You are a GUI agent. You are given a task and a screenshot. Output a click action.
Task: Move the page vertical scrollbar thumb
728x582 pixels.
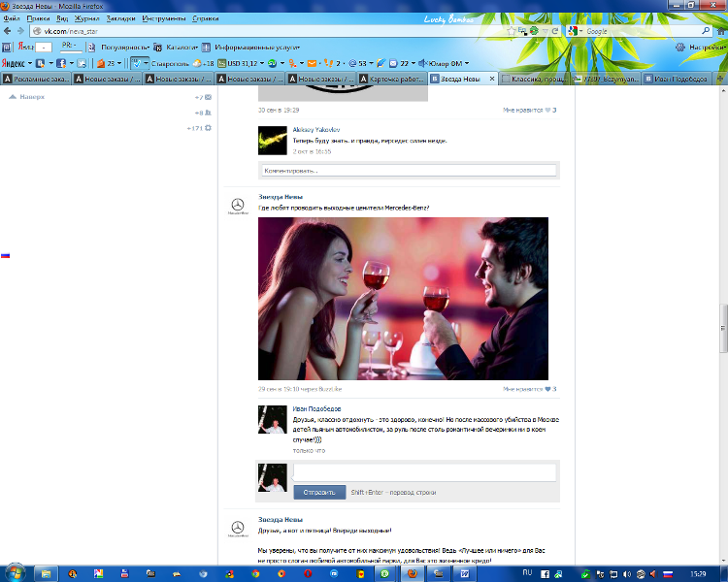tap(723, 328)
